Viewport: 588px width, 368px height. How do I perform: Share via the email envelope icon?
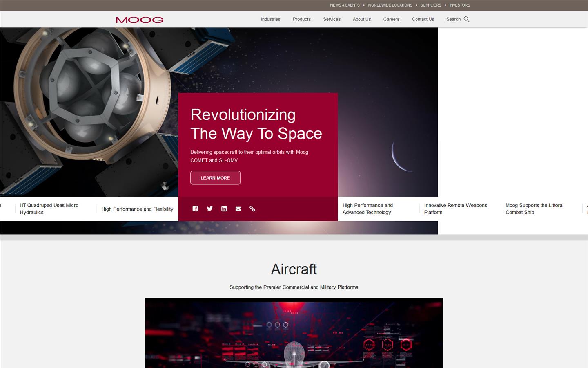[238, 209]
